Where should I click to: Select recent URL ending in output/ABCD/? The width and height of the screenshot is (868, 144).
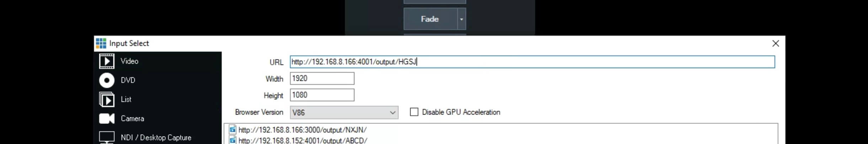click(303, 140)
